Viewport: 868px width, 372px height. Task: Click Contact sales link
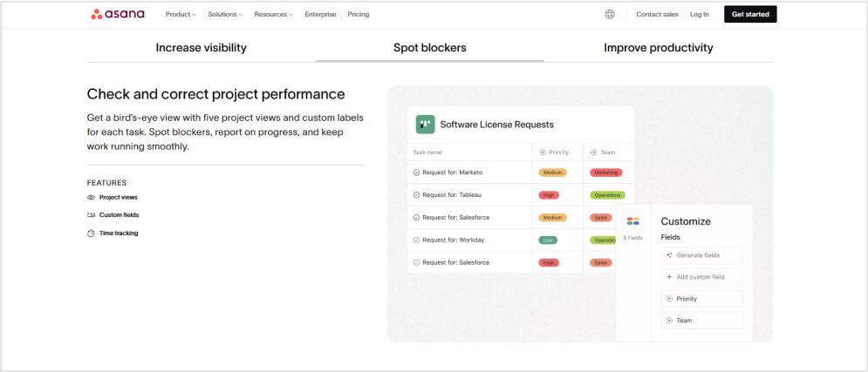[x=657, y=14]
